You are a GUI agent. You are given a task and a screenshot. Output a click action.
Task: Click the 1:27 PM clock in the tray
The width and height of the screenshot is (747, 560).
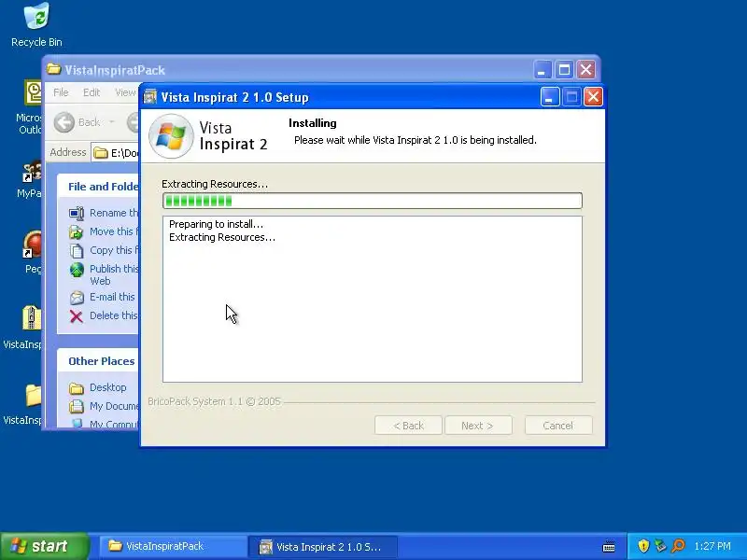pos(712,546)
